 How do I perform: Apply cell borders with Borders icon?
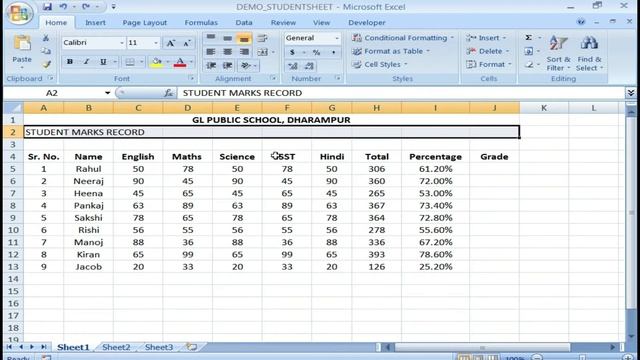[130, 62]
